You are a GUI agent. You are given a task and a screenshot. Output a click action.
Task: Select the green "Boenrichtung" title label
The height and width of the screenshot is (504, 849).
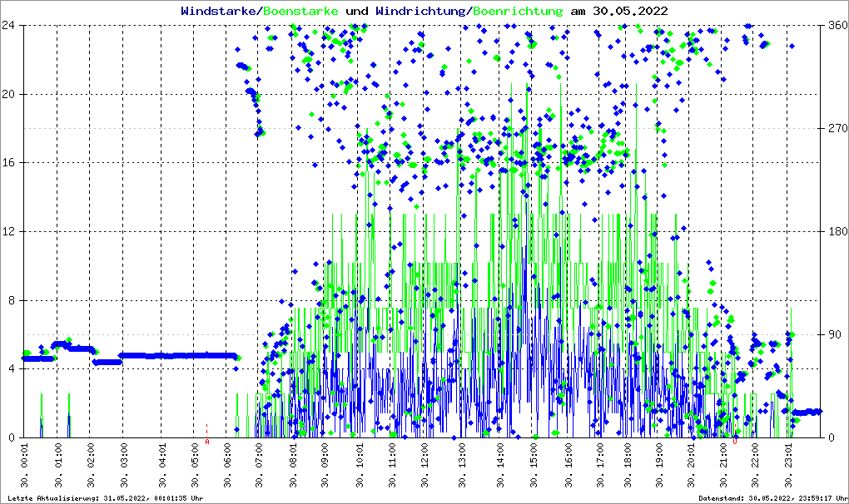pyautogui.click(x=518, y=12)
